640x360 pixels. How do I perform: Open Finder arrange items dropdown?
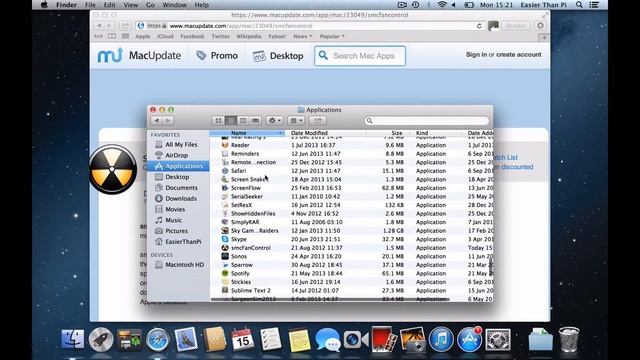(x=296, y=120)
